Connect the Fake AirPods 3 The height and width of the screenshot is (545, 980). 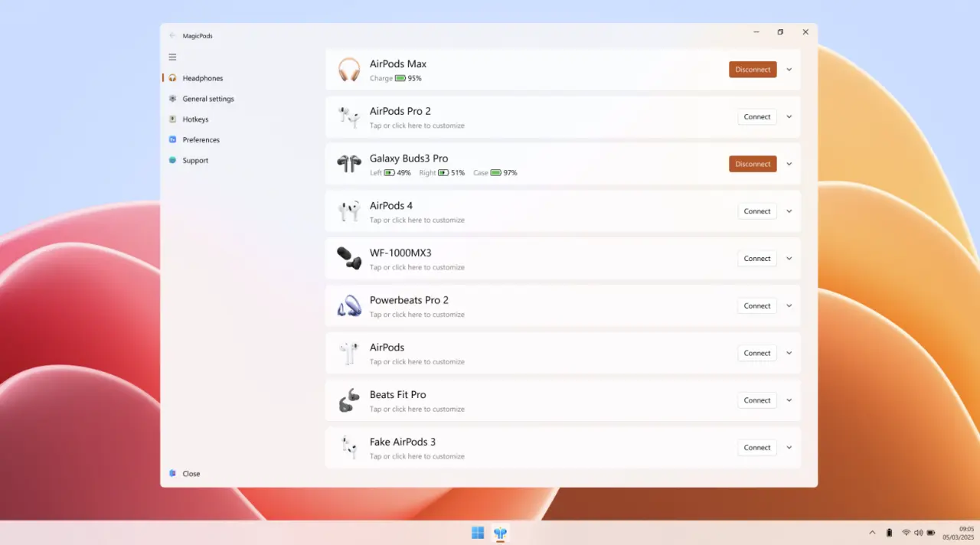(757, 448)
